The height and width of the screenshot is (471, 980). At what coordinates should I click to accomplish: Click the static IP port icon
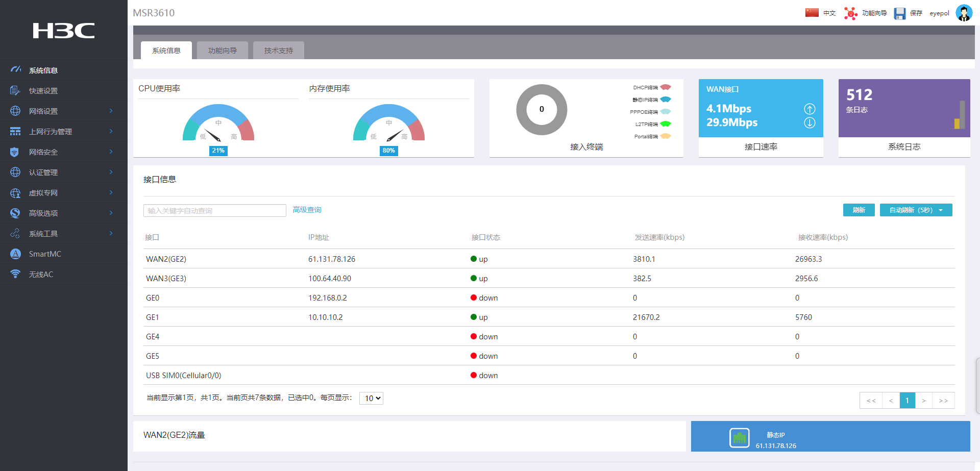(x=739, y=438)
